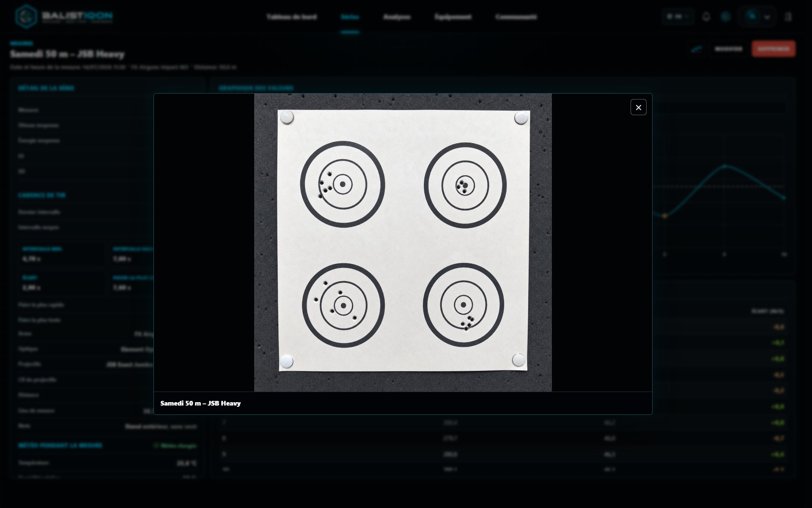The image size is (812, 508).
Task: Open the Tableau de bord tab
Action: [291, 17]
